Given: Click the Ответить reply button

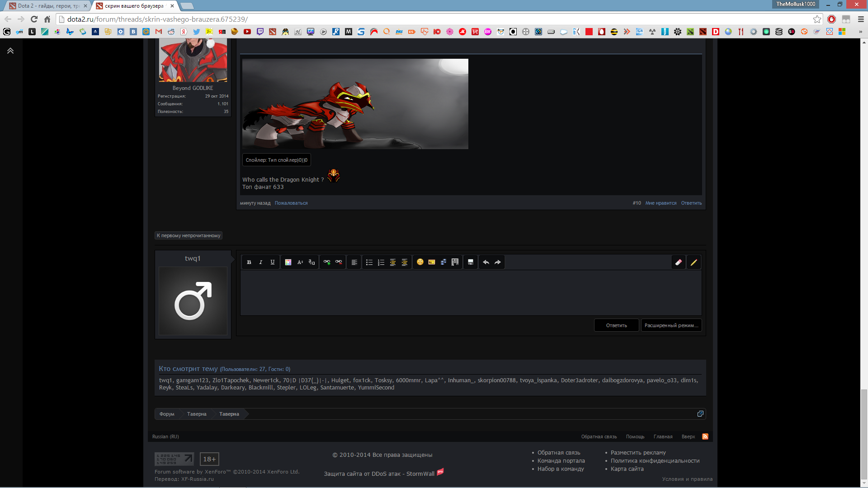Looking at the screenshot, I should [616, 325].
